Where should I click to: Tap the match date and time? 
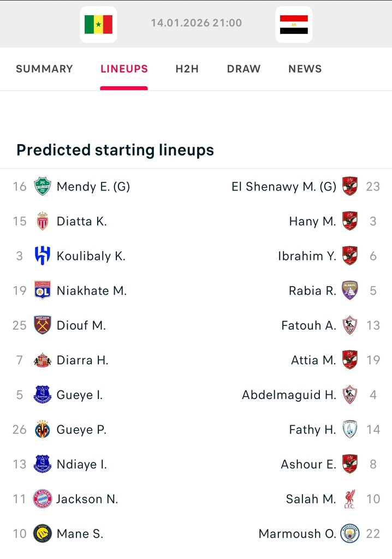point(196,23)
